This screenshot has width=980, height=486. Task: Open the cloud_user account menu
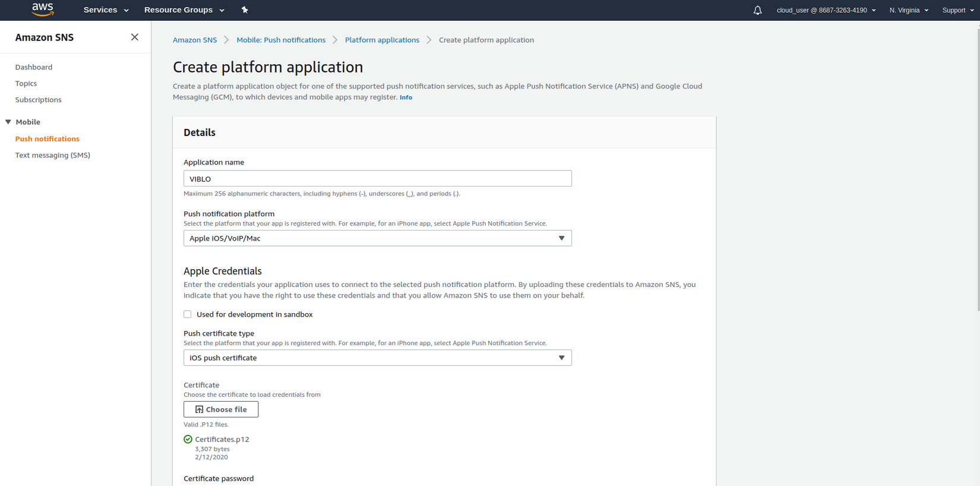pos(826,10)
